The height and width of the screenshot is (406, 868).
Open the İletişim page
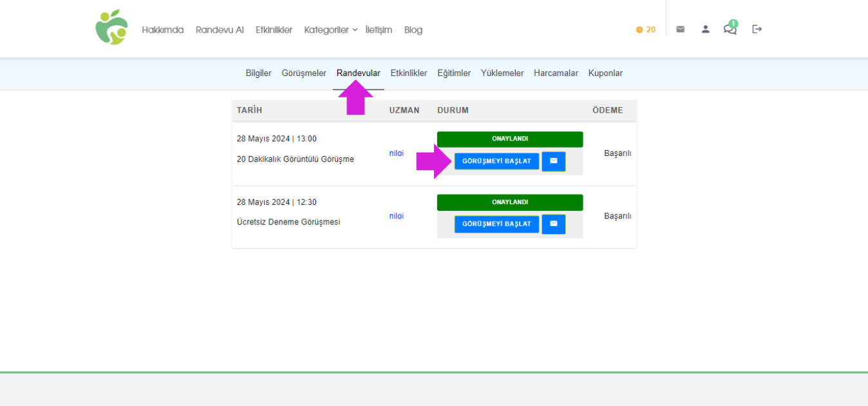379,30
